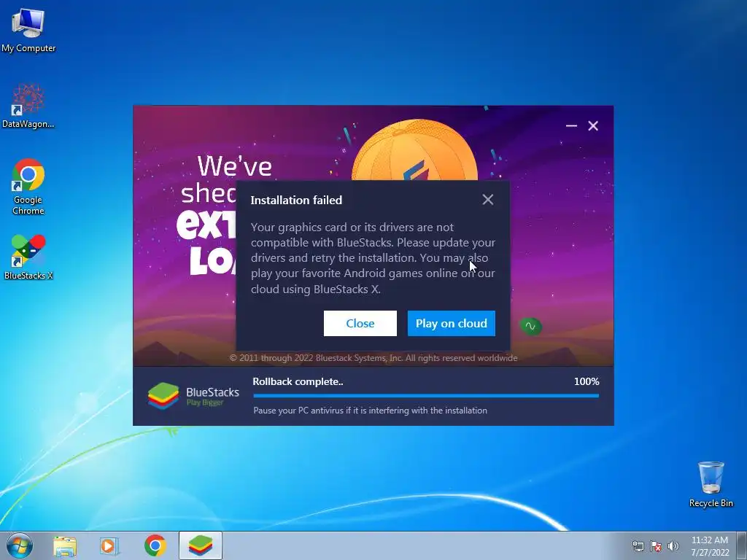Open Windows Media Player from the taskbar
Viewport: 747px width, 560px height.
pos(109,545)
